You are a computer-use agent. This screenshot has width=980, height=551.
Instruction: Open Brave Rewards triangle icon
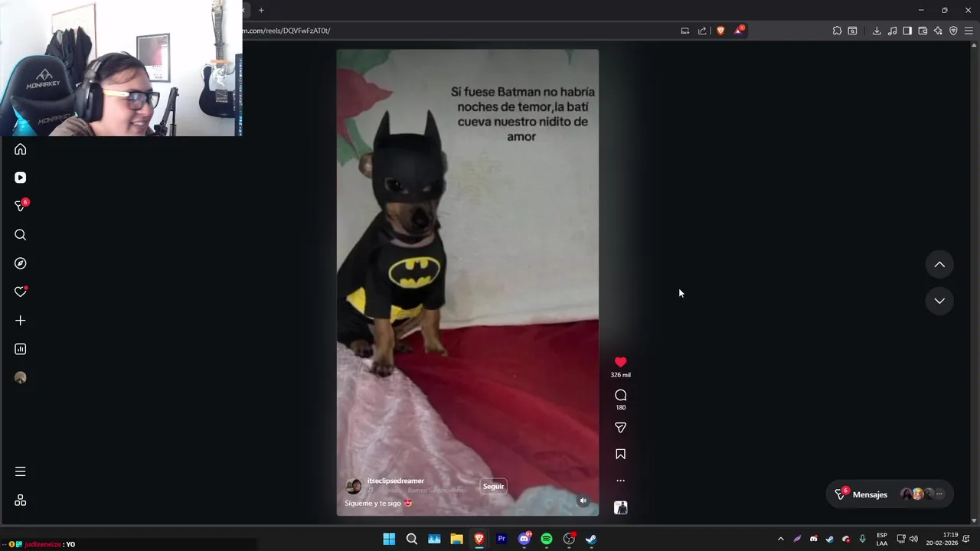[739, 31]
